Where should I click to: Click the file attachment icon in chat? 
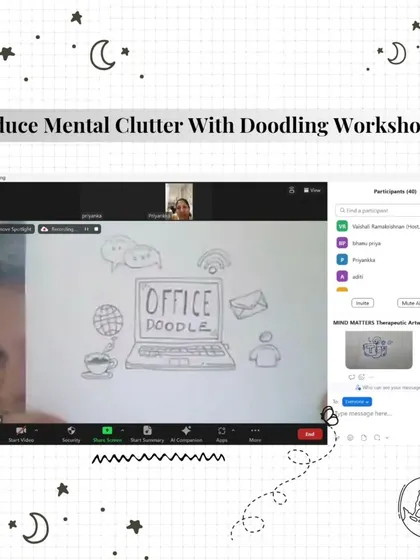coord(364,438)
